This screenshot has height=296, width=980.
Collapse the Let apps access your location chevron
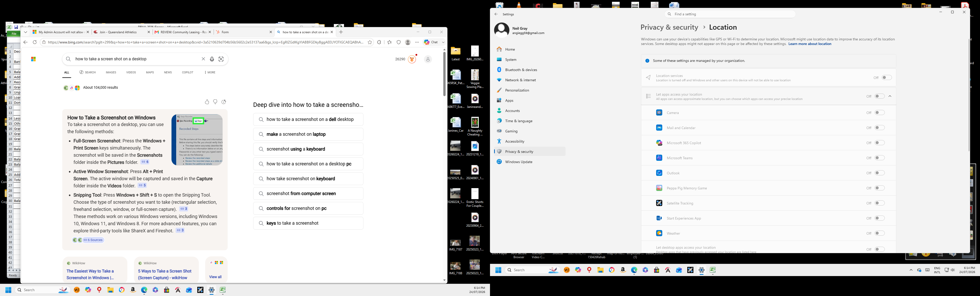point(890,96)
